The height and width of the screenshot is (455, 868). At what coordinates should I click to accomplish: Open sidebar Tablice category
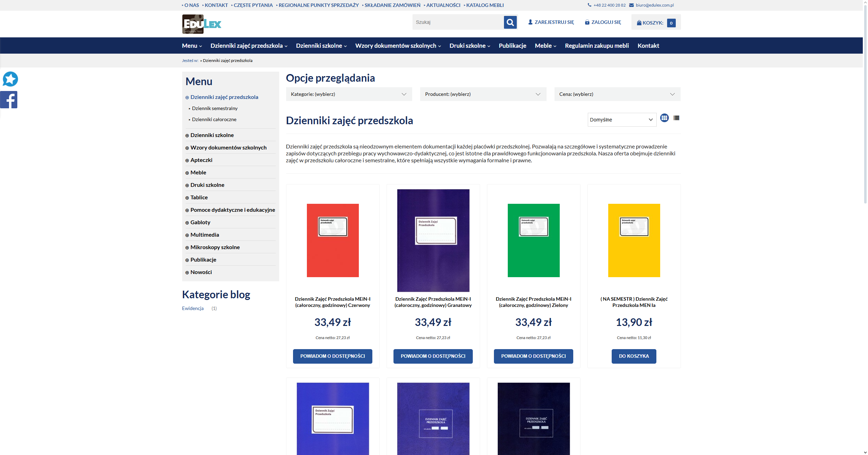(x=199, y=198)
